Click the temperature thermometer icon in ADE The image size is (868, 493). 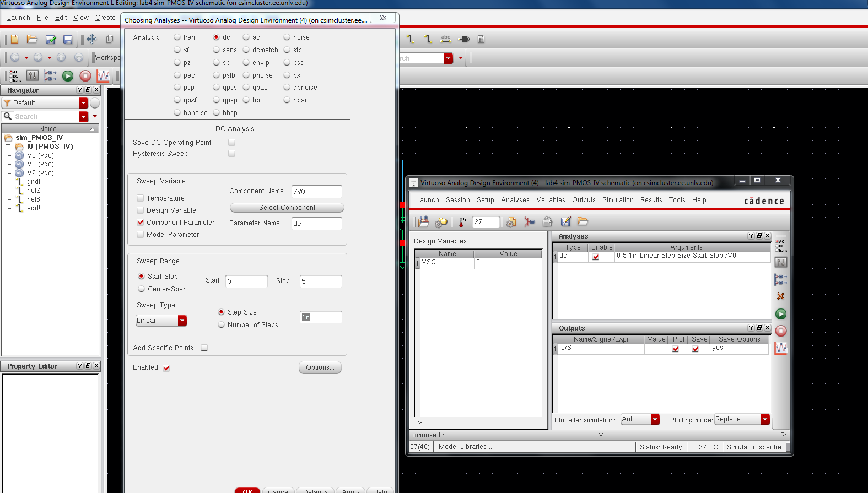463,221
